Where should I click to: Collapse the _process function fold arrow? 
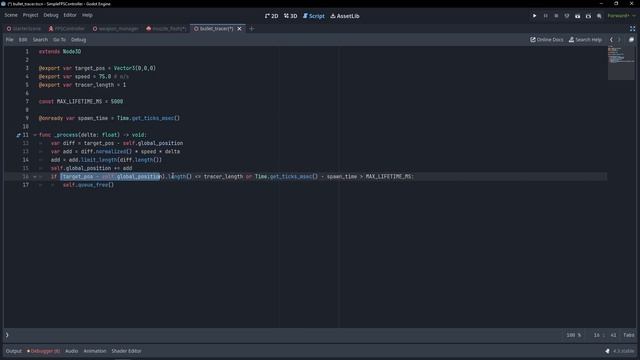(x=35, y=135)
